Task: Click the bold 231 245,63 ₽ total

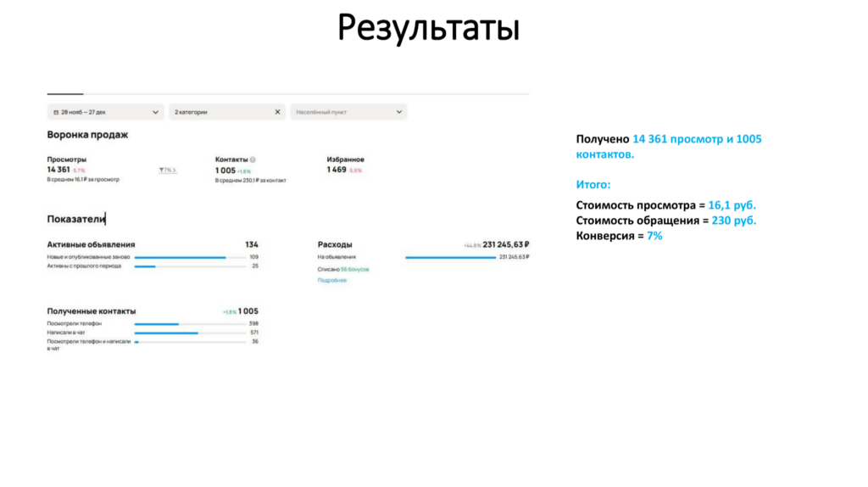Action: (506, 244)
